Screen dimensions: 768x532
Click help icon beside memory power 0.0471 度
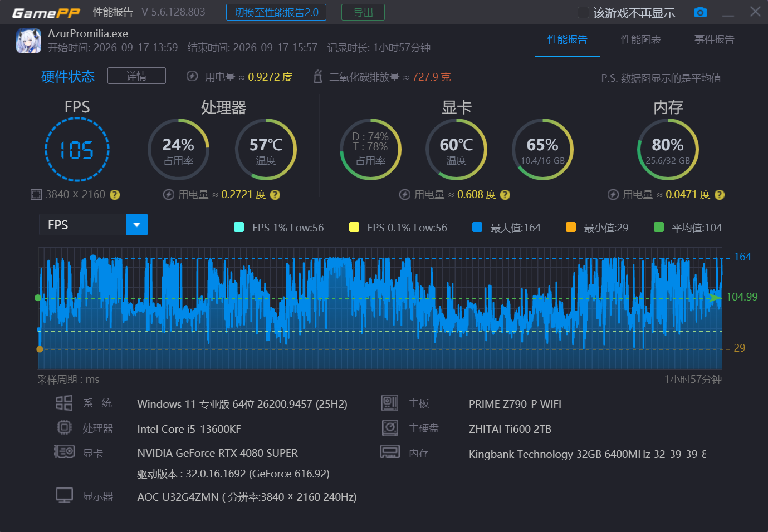(720, 195)
